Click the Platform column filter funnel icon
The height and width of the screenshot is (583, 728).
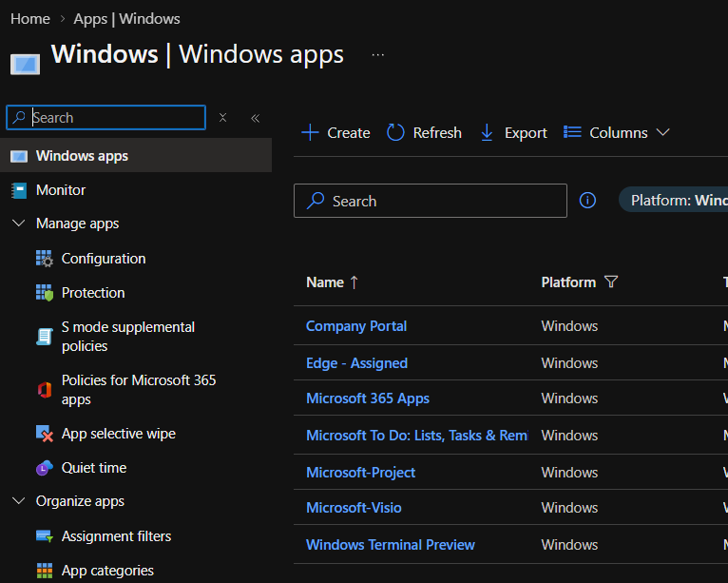pyautogui.click(x=611, y=282)
